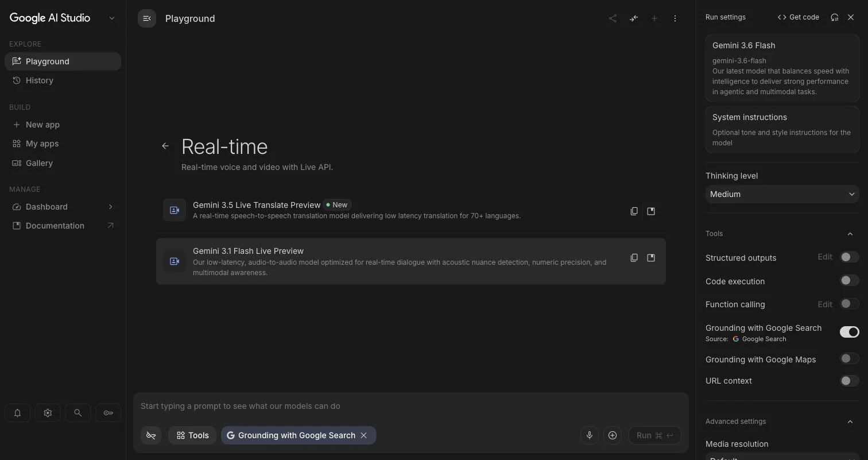
Task: Select New app in the sidebar
Action: click(x=63, y=125)
